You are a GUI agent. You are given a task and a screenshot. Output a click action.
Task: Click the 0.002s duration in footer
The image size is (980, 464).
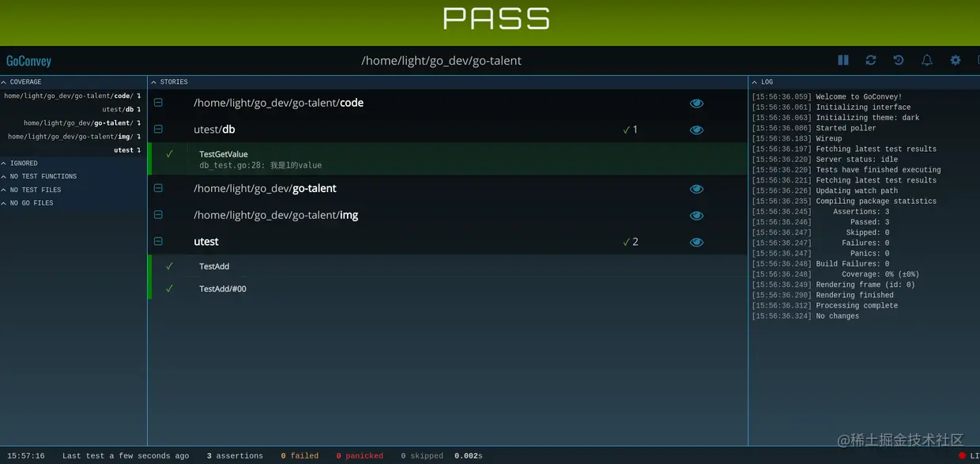[x=469, y=456]
